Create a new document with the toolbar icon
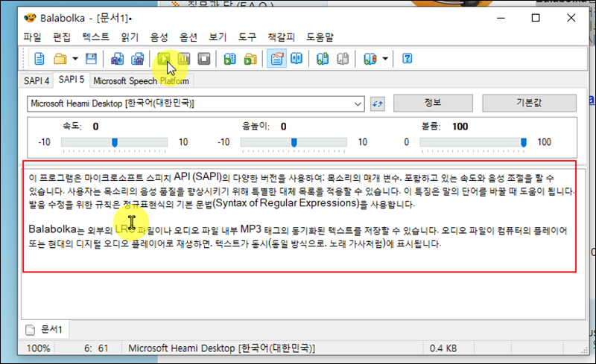 39,59
